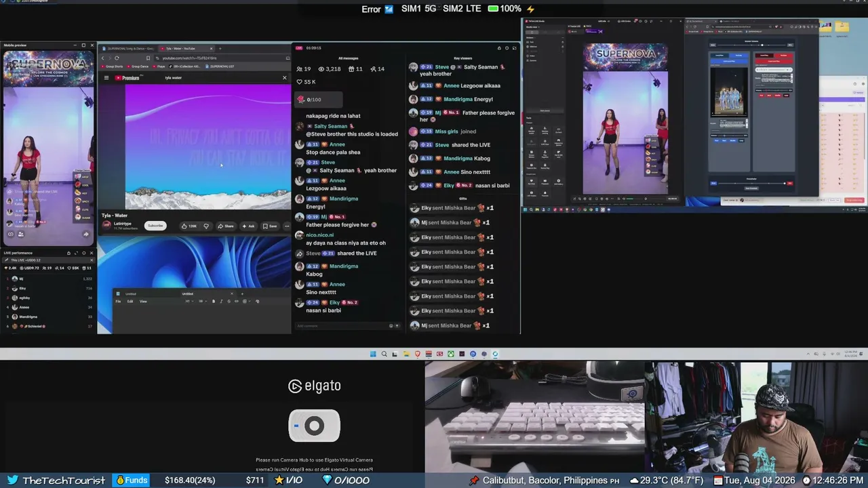Go to YouTube Premium home logo
The width and height of the screenshot is (868, 488).
tap(127, 78)
